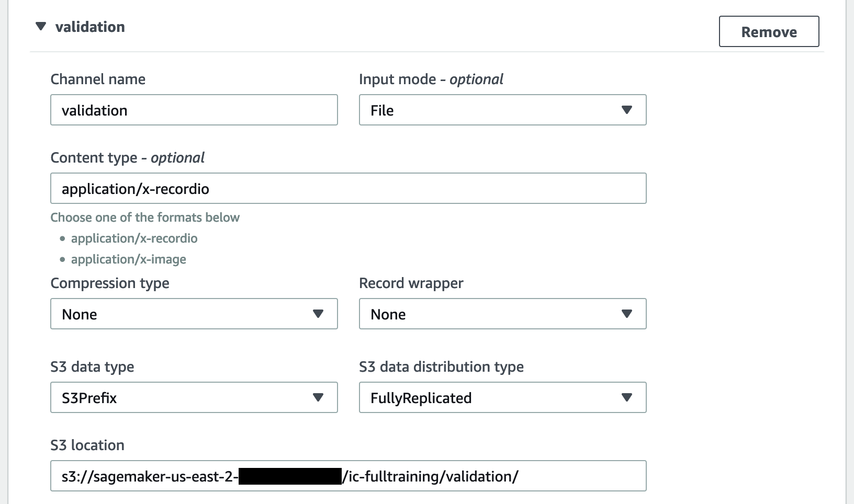Open the Compression type dropdown

click(x=194, y=314)
